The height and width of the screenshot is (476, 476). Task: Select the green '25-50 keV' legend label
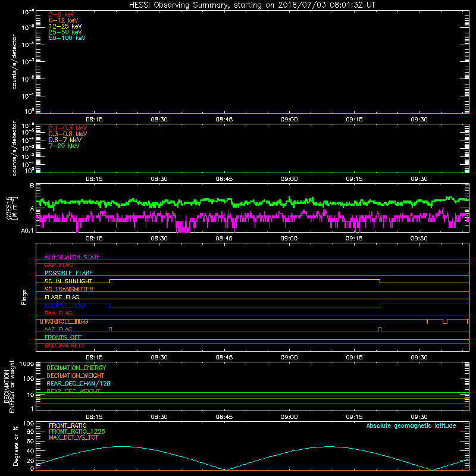point(65,32)
